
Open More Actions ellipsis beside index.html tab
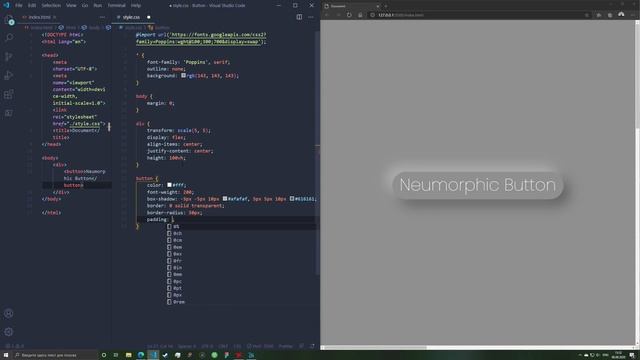(102, 17)
